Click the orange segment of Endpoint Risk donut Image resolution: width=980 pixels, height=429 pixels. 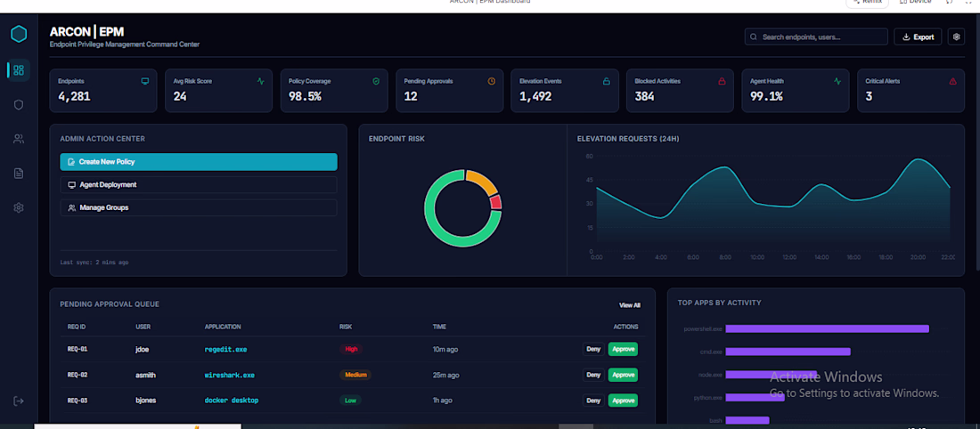point(483,181)
